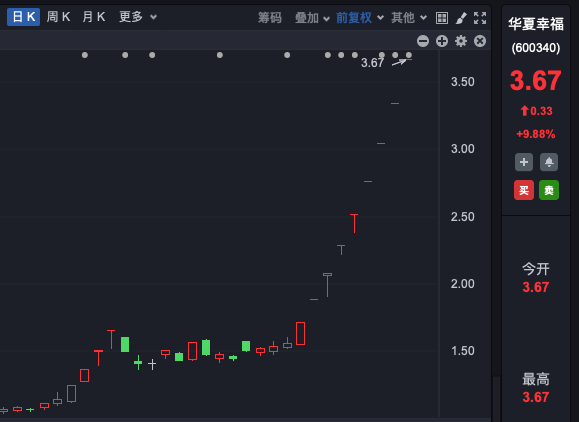Switch to 周K weekly chart tab
The height and width of the screenshot is (422, 579).
(58, 17)
